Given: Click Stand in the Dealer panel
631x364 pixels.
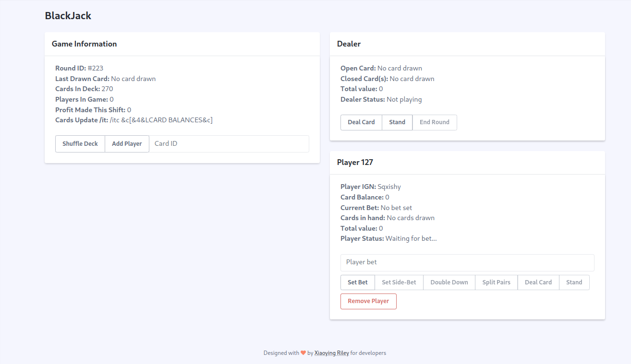Looking at the screenshot, I should click(x=397, y=122).
